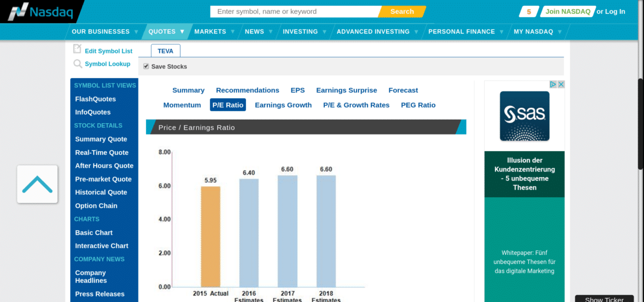Open Basic Chart in the sidebar

coord(94,232)
